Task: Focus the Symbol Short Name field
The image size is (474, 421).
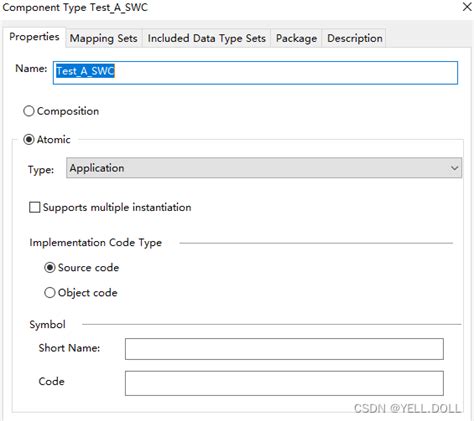Action: (284, 349)
